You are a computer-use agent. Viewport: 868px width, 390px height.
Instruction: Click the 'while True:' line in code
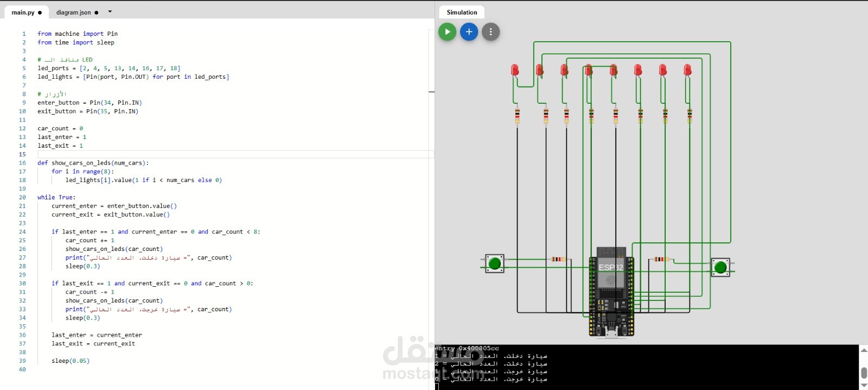point(56,198)
